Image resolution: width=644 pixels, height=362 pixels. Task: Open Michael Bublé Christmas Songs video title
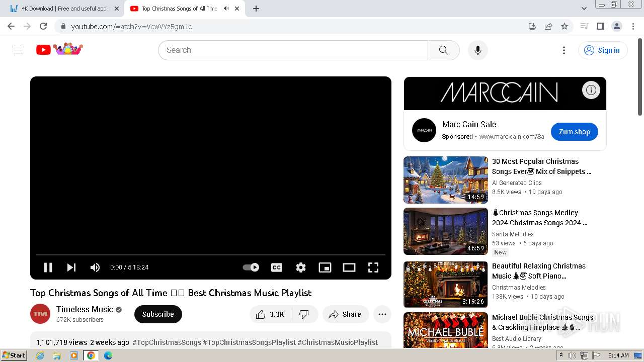[x=542, y=322]
